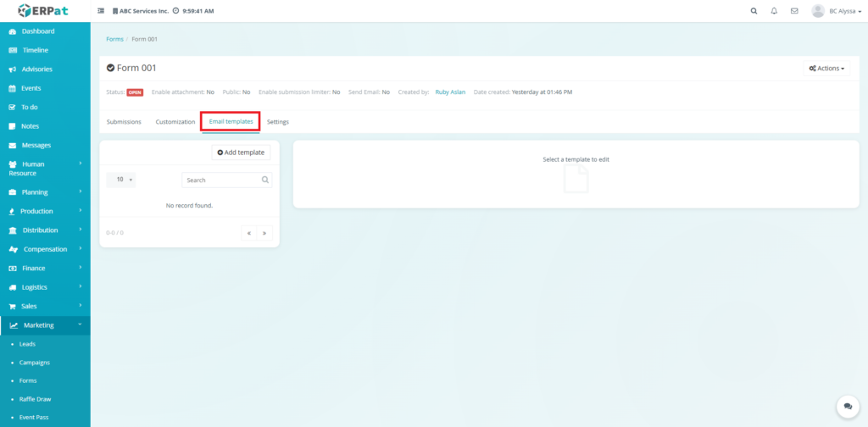Click the search magnifier icon in top bar
The width and height of the screenshot is (868, 427).
pyautogui.click(x=754, y=11)
